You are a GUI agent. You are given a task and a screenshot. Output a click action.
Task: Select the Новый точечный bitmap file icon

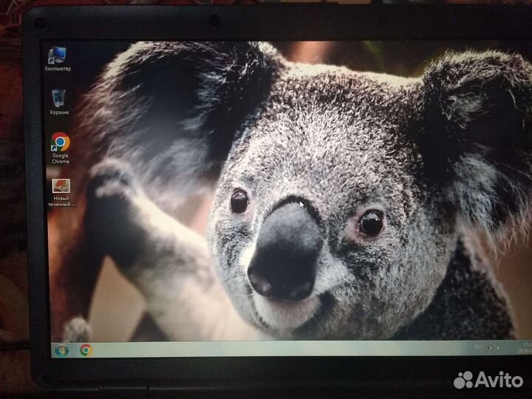coord(61,188)
